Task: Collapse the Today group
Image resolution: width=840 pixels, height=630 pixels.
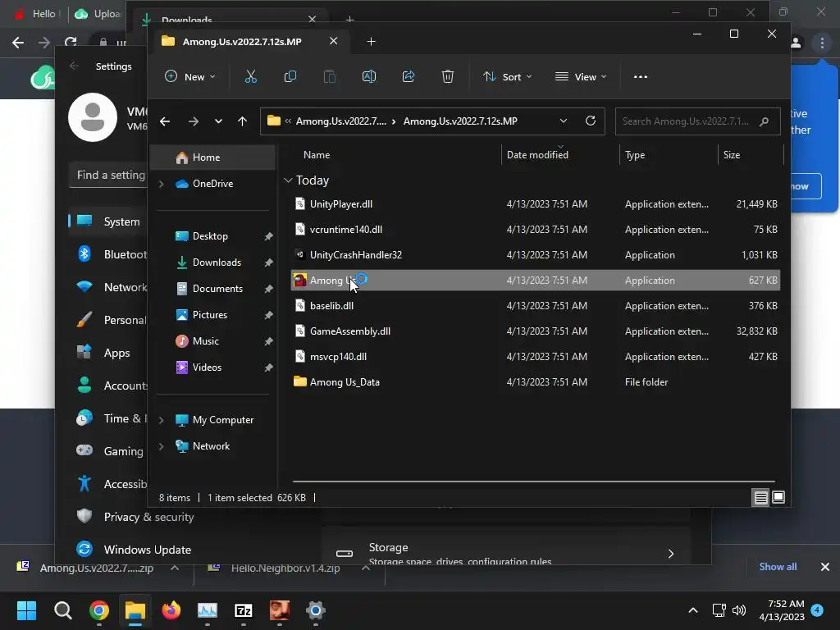Action: tap(288, 180)
